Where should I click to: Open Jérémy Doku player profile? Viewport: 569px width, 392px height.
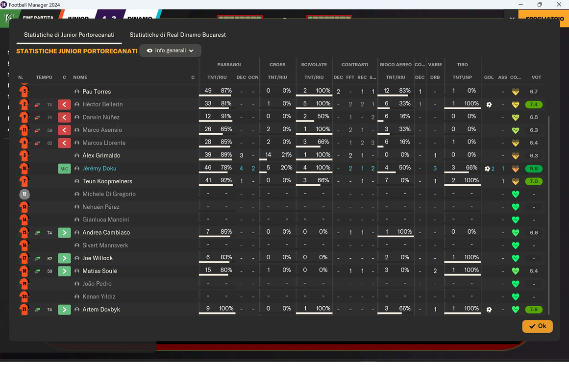pos(99,169)
